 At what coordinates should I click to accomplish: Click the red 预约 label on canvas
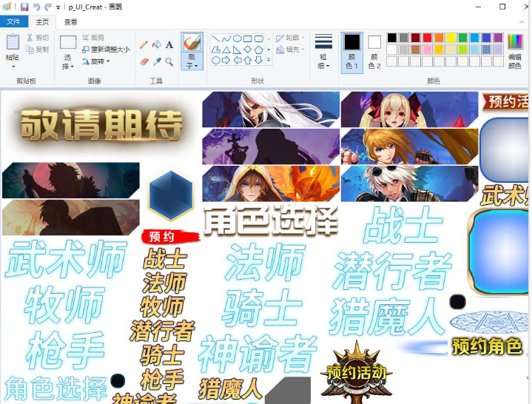point(169,237)
